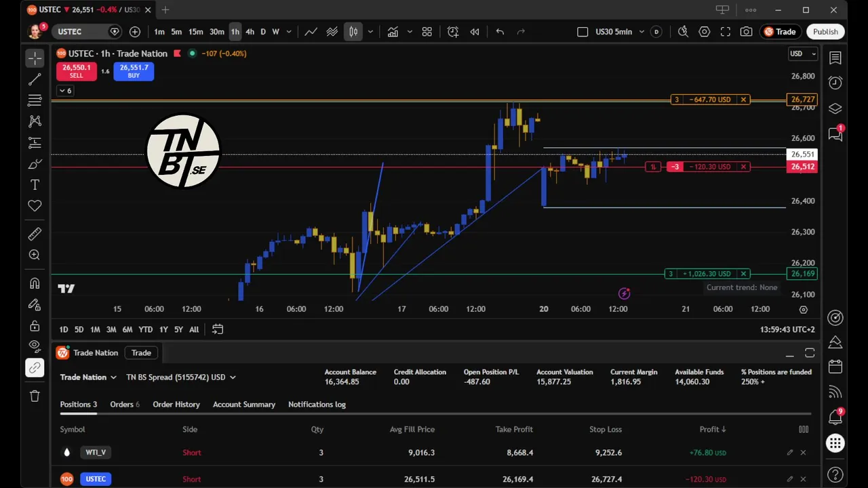Viewport: 868px width, 488px height.
Task: Open the date range calendar picker
Action: [218, 329]
